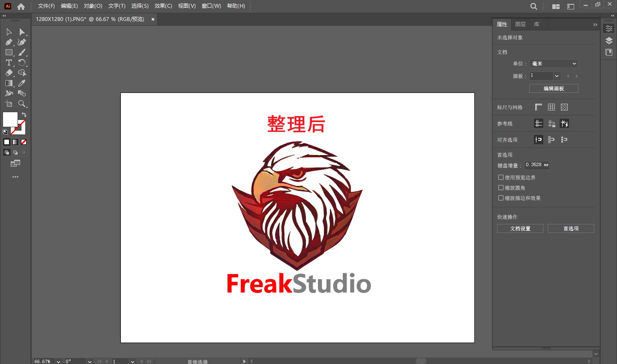Collapse the toolbar double-arrow

[x=4, y=15]
